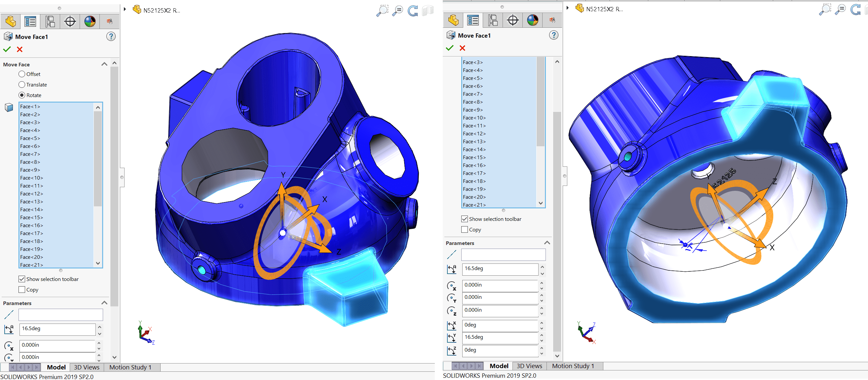
Task: Open the FeatureManager design tree tab in left panel
Action: pos(11,21)
